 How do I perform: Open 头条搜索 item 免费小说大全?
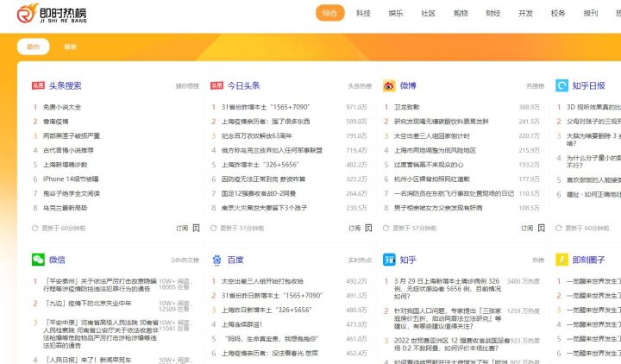click(62, 107)
